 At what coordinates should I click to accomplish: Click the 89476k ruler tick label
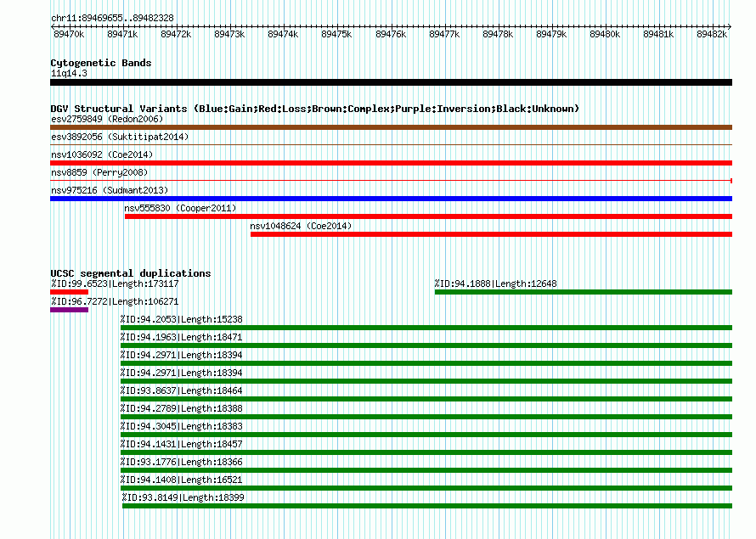(391, 34)
